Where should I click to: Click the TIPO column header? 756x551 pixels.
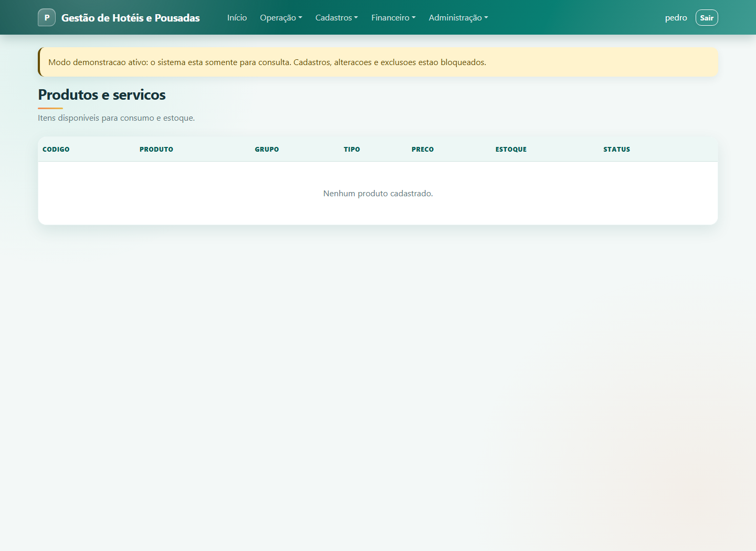click(x=352, y=149)
